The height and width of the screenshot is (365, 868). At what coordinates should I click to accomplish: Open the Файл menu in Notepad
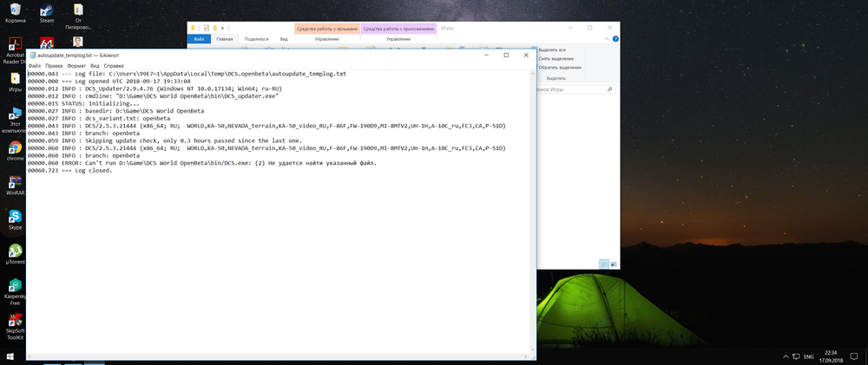click(x=35, y=66)
